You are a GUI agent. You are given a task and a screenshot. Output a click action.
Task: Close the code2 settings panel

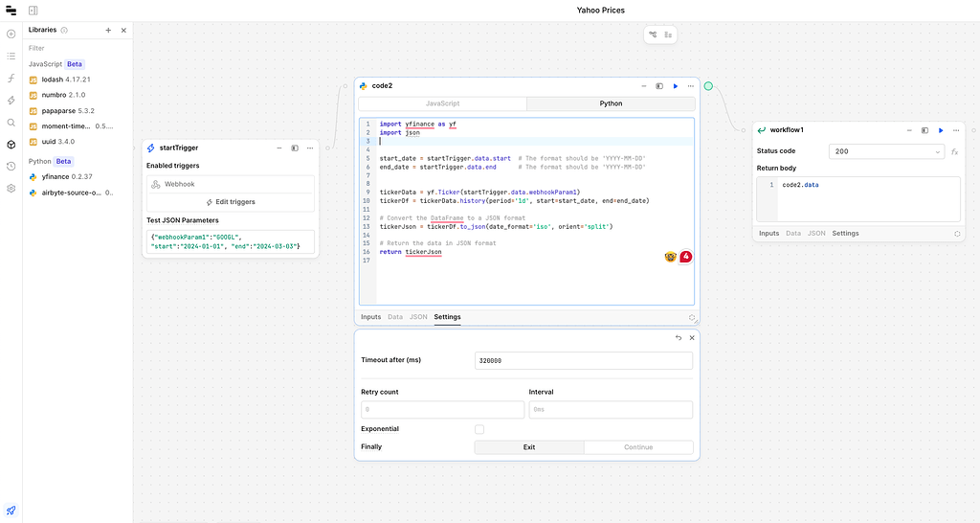tap(692, 338)
